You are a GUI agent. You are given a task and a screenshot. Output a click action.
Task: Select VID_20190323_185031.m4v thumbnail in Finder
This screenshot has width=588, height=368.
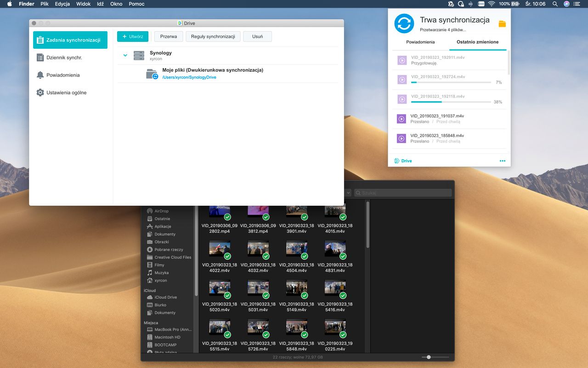tap(258, 288)
